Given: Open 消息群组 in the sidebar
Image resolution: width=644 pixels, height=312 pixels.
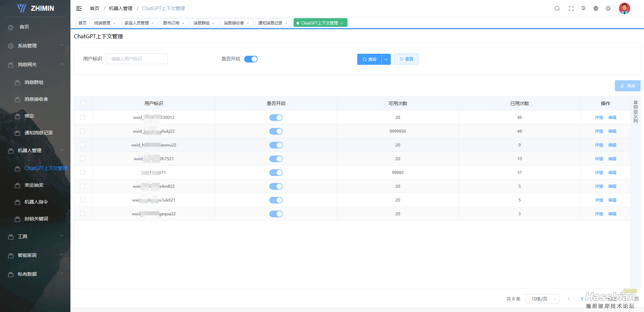Looking at the screenshot, I should point(35,82).
